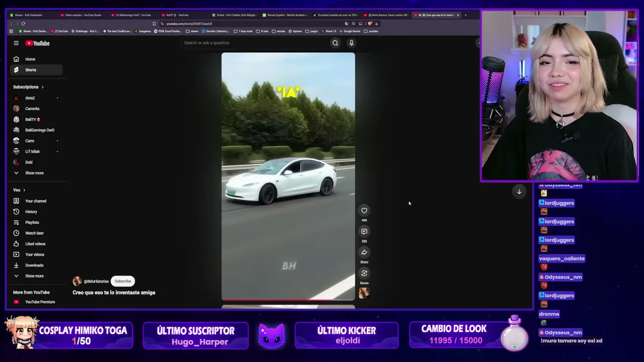The width and height of the screenshot is (644, 362).
Task: Click the search magnifier icon
Action: 335,43
